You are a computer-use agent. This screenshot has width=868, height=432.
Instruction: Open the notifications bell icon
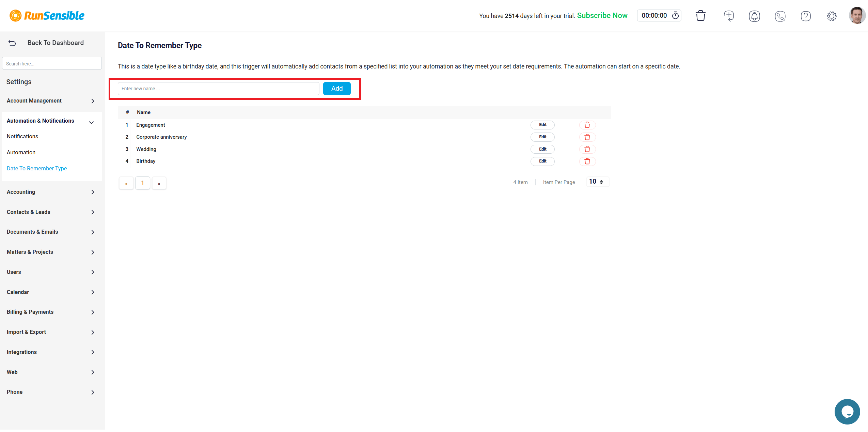tap(754, 16)
